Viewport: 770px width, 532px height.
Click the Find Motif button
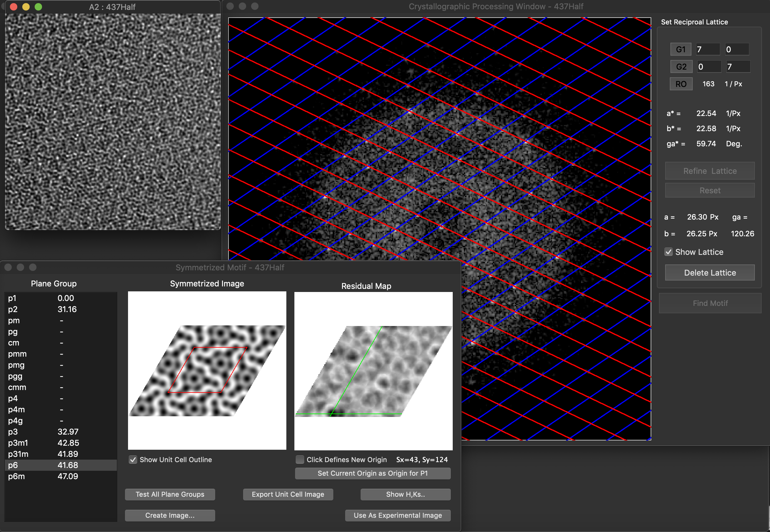tap(710, 303)
